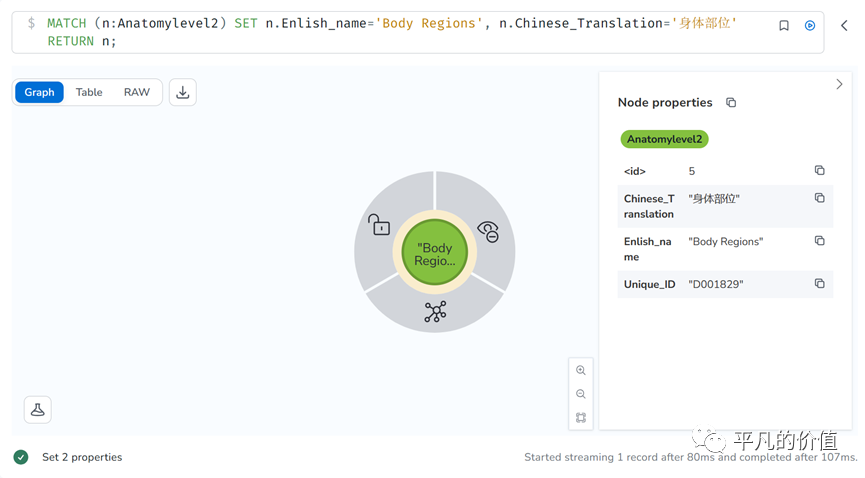Bookmark the query as a favorite
Screen dimensions: 865x478
(784, 25)
